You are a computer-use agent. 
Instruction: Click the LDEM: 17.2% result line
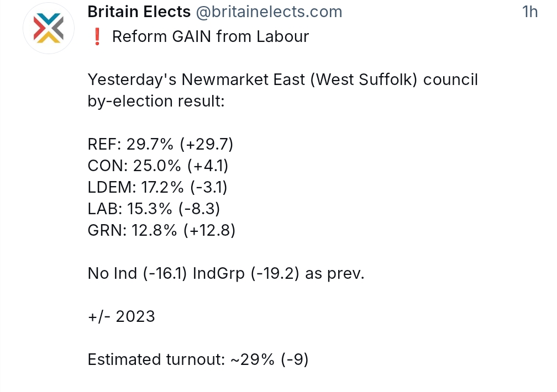pos(157,187)
